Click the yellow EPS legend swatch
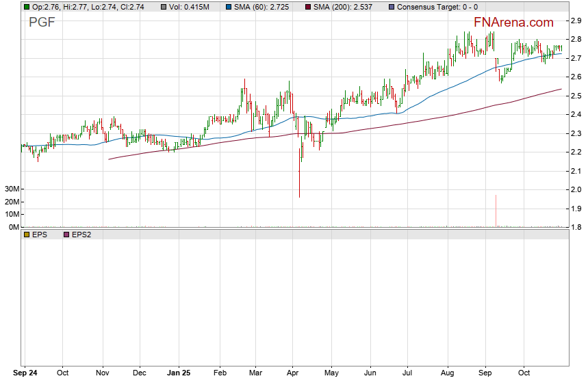588x387 pixels. point(27,235)
